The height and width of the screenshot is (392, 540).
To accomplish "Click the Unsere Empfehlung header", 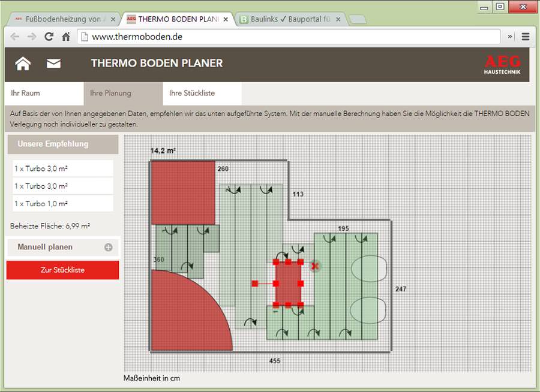I will [63, 144].
